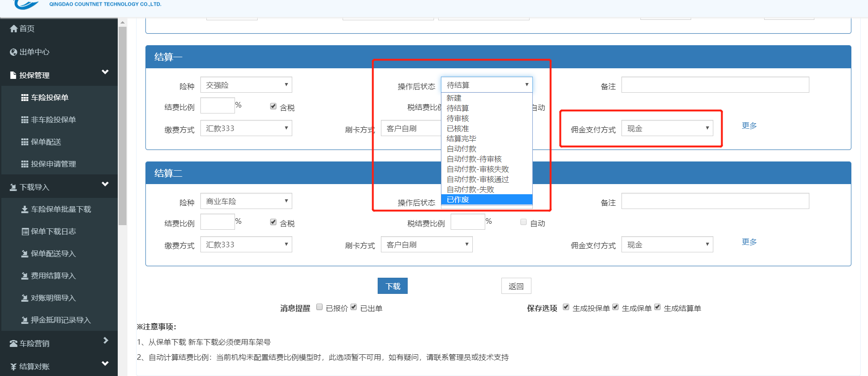Image resolution: width=868 pixels, height=376 pixels.
Task: Toggle the 含税 checkbox in 结算一
Action: coord(273,107)
